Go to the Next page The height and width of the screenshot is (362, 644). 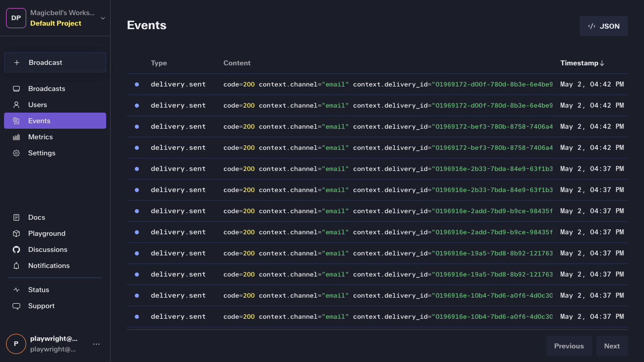612,346
